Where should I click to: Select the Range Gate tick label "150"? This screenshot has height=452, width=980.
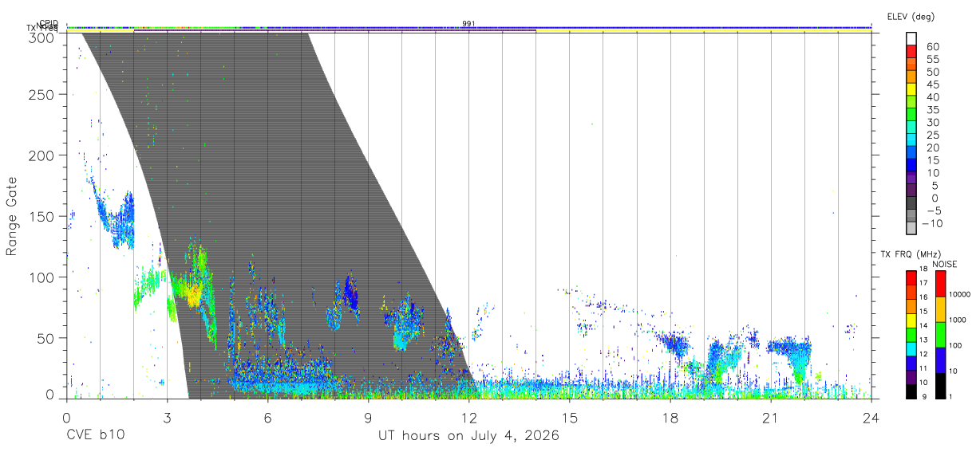42,216
